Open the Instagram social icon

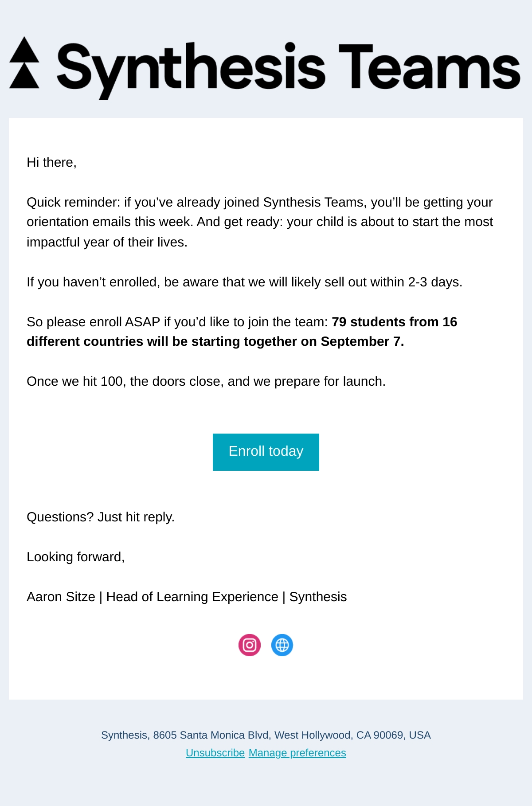[250, 645]
